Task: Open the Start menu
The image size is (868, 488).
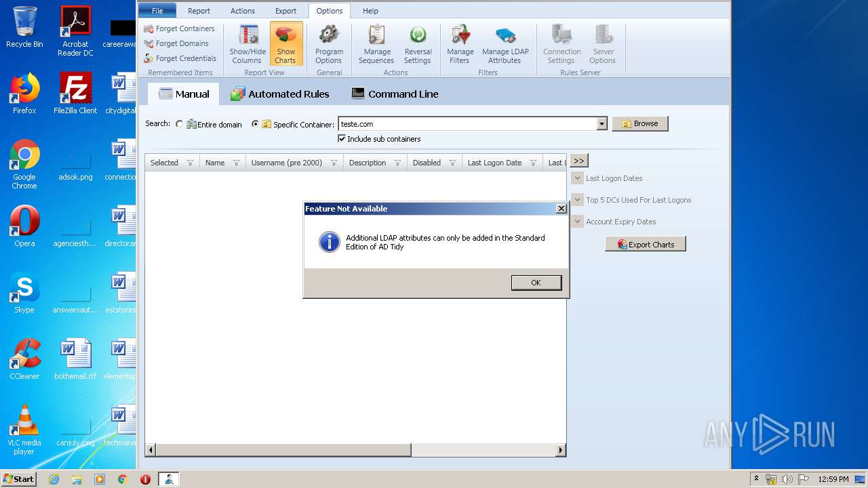Action: [x=19, y=479]
